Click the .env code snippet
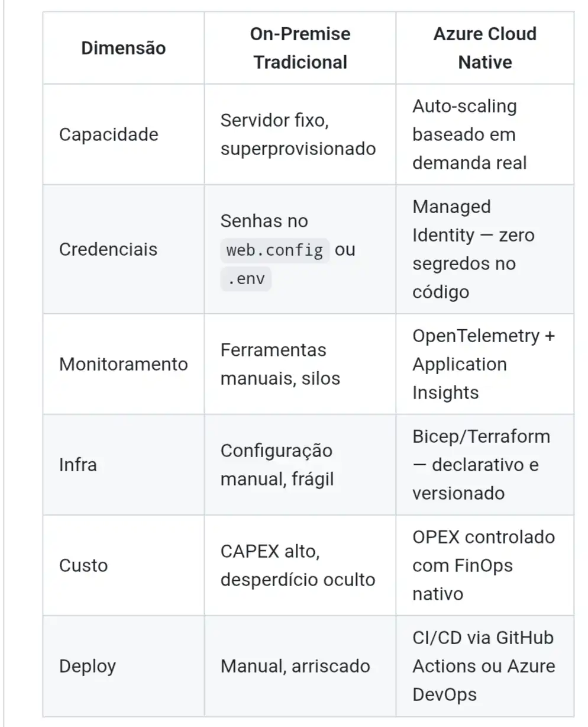Screen dimensions: 588x727 pyautogui.click(x=245, y=278)
